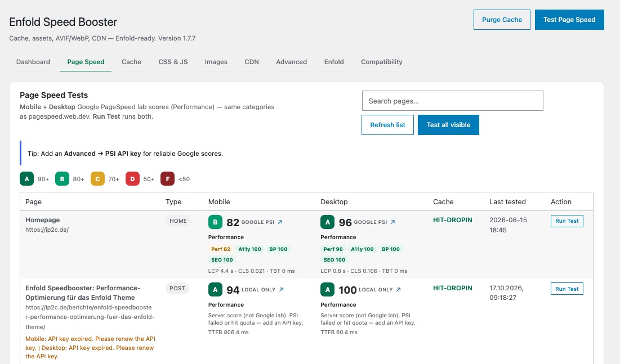Run Test for the Homepage row
The image size is (620, 364).
(567, 221)
